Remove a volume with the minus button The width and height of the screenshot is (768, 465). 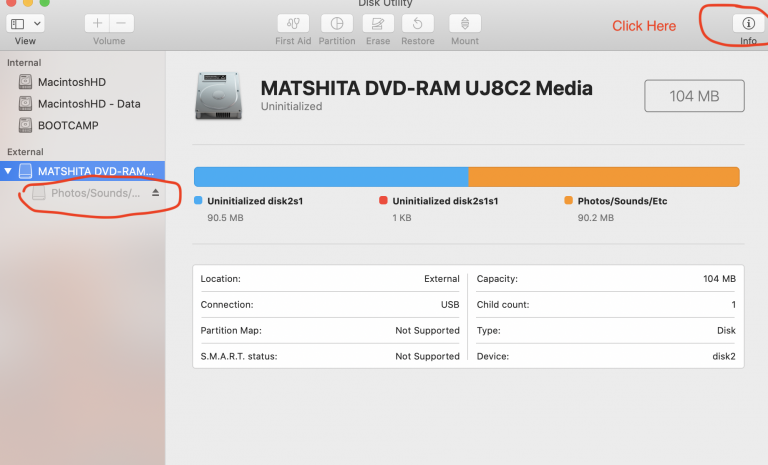pos(121,23)
